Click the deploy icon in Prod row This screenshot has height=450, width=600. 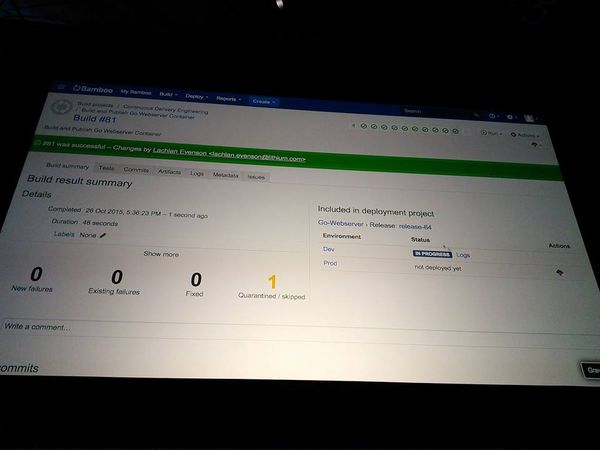(x=557, y=271)
